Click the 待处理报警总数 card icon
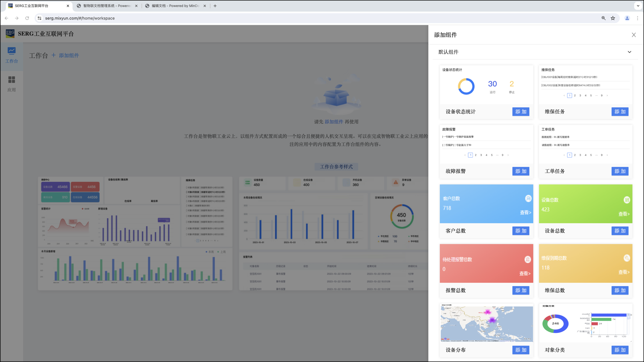The image size is (644, 362). point(528,259)
